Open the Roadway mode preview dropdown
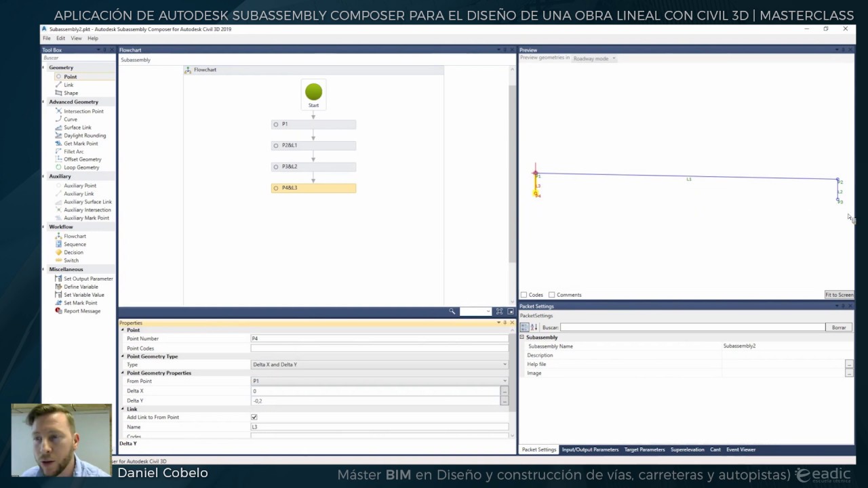The width and height of the screenshot is (868, 488). click(x=594, y=58)
